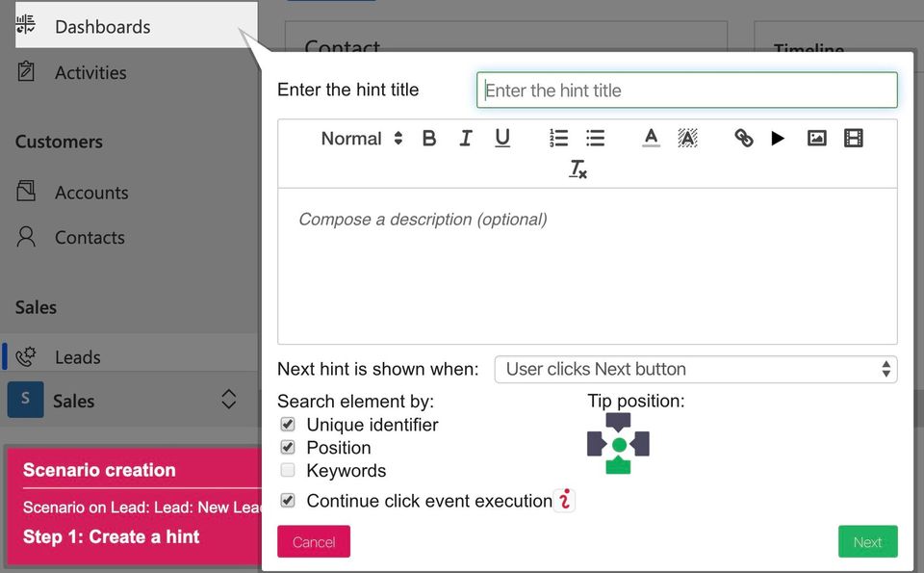Set tip position to right
Image resolution: width=924 pixels, height=573 pixels.
click(x=641, y=444)
